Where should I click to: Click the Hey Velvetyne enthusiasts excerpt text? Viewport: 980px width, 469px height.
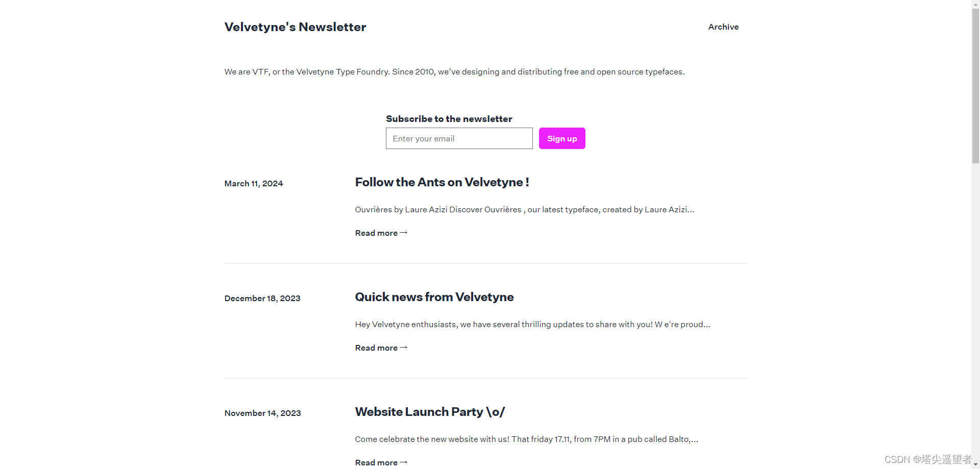[x=532, y=324]
